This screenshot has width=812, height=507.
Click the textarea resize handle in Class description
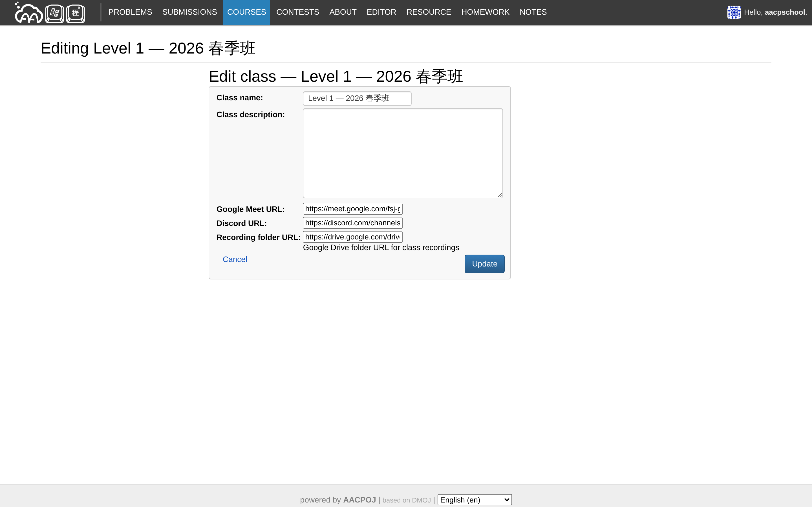(500, 195)
